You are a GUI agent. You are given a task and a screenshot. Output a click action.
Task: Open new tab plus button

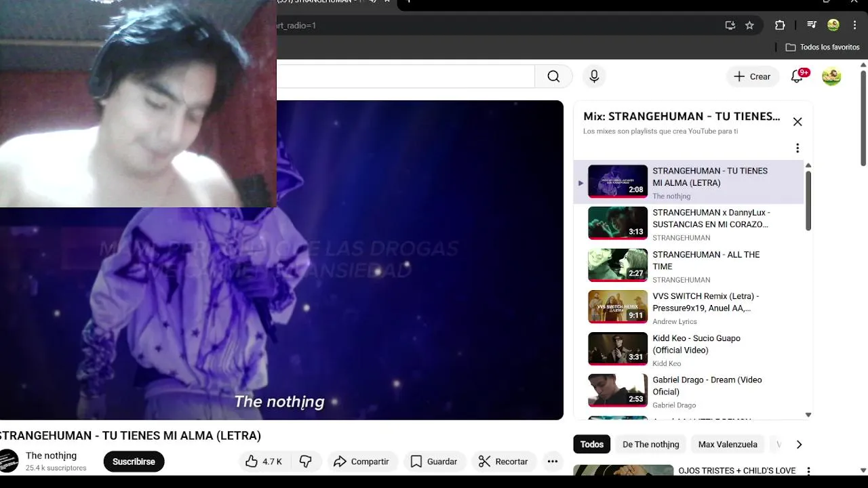point(408,1)
